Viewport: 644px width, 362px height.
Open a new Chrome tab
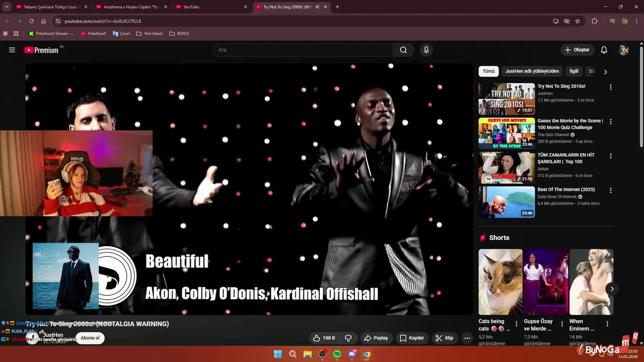[337, 7]
